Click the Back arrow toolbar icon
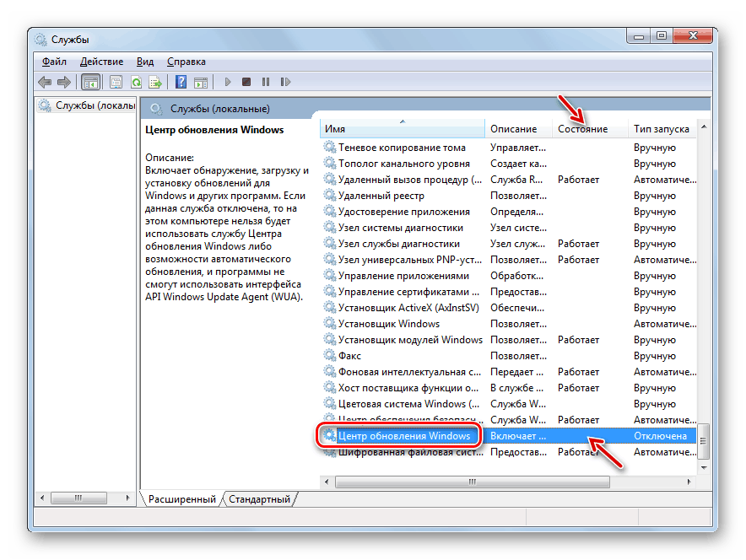Viewport: 746px width, 560px height. coord(45,83)
